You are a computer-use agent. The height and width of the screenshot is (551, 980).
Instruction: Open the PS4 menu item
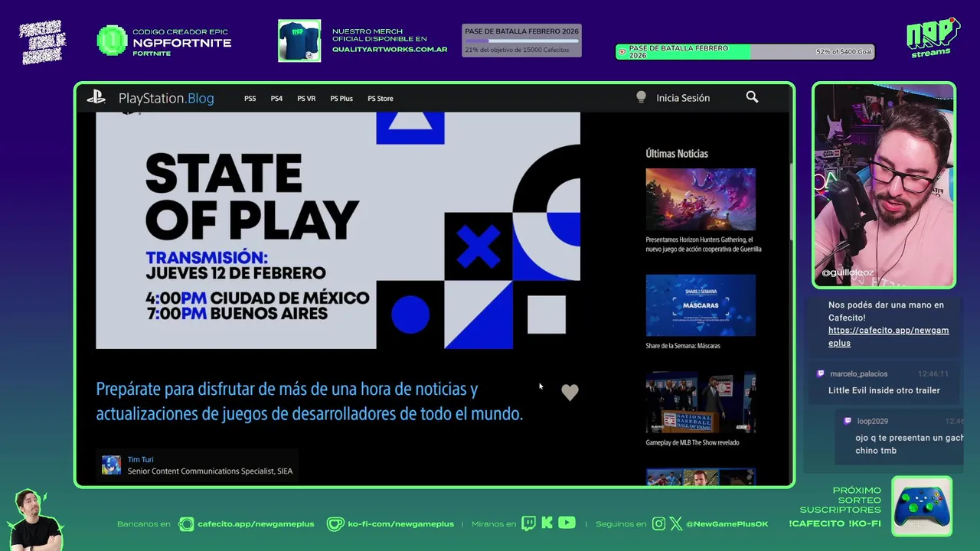tap(276, 98)
